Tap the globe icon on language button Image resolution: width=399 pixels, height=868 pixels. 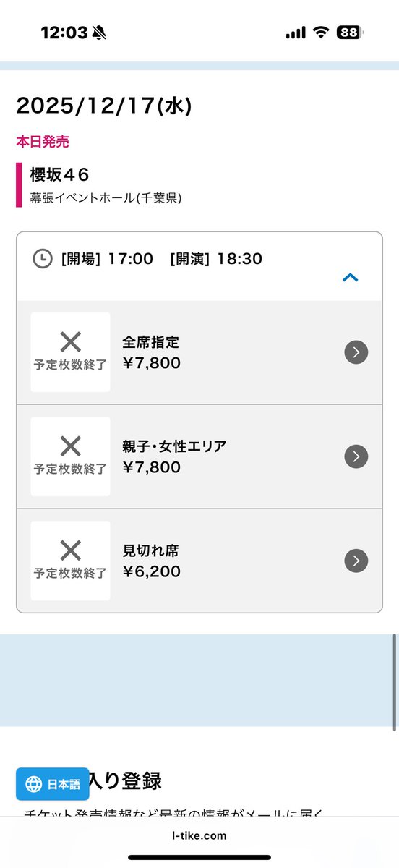[33, 784]
